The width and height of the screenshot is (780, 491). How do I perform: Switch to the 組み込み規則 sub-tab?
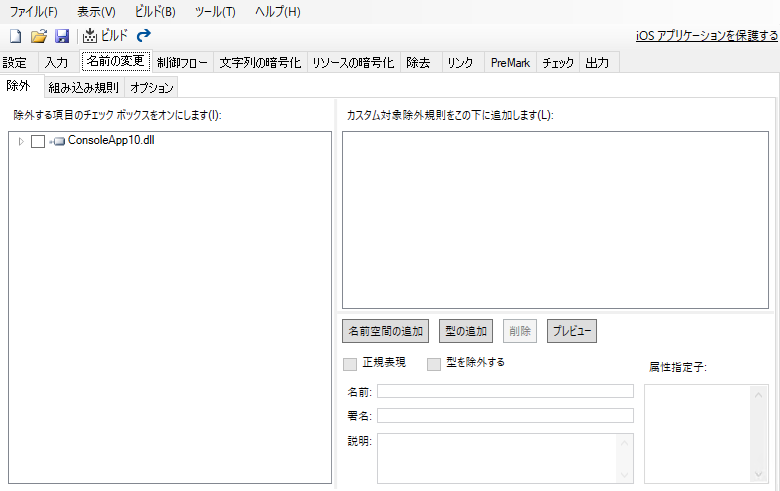click(83, 87)
